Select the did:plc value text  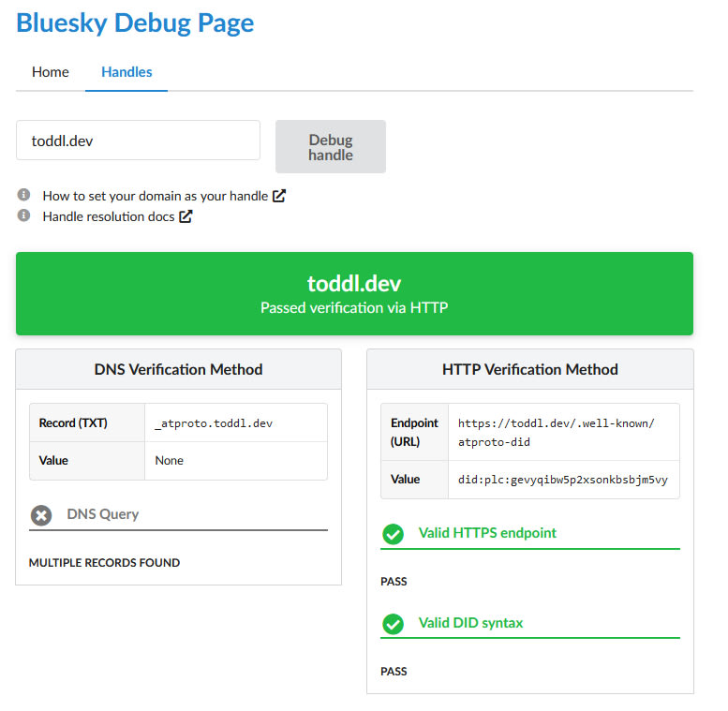pos(563,480)
